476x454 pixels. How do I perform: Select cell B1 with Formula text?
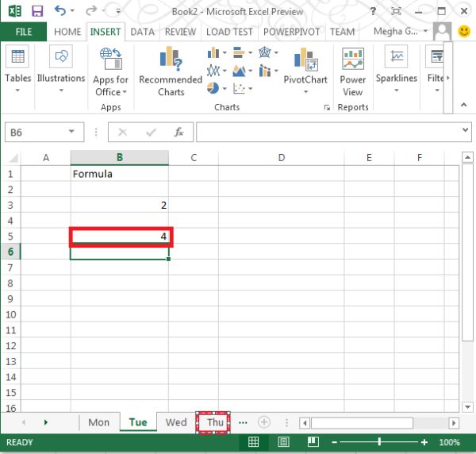click(x=120, y=174)
